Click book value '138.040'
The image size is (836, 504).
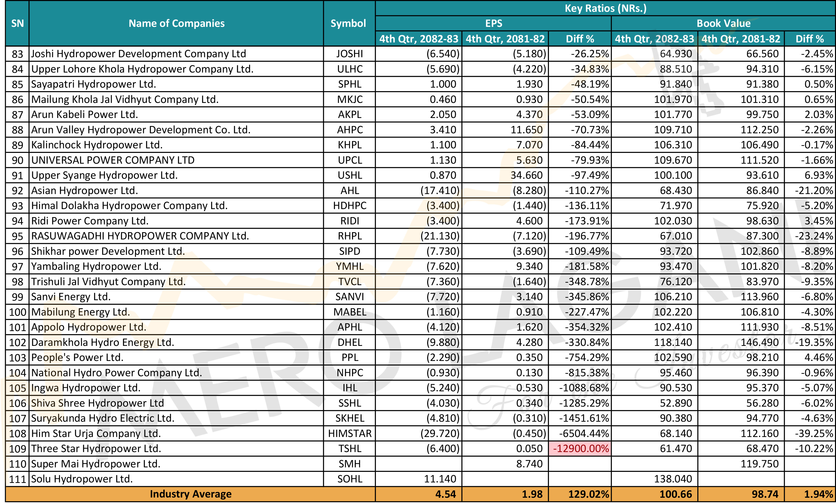(673, 479)
